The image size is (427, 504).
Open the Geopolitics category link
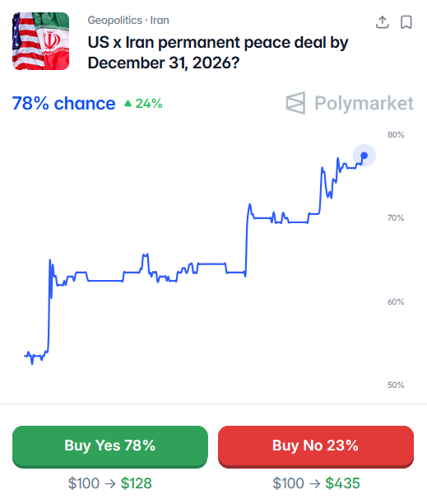pyautogui.click(x=114, y=21)
